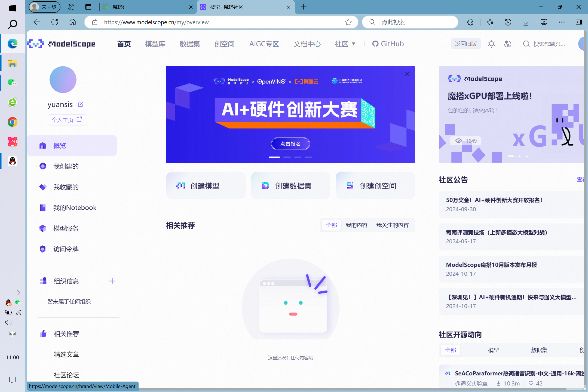The width and height of the screenshot is (588, 392).
Task: Open 数据集 navigation item
Action: click(x=190, y=44)
